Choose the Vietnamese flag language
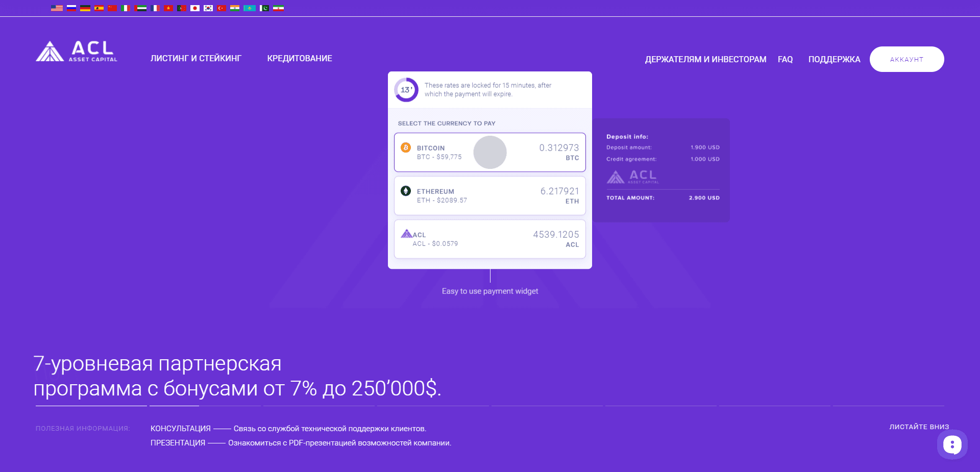Screen dimensions: 980x472 [x=168, y=8]
